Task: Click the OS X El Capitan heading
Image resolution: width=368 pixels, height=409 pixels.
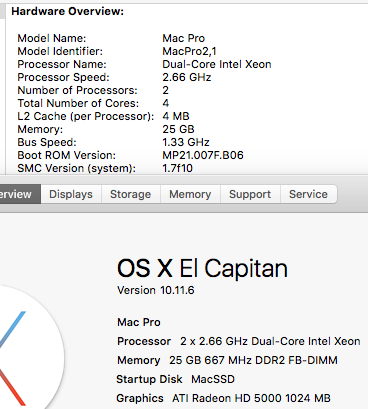Action: pyautogui.click(x=202, y=268)
